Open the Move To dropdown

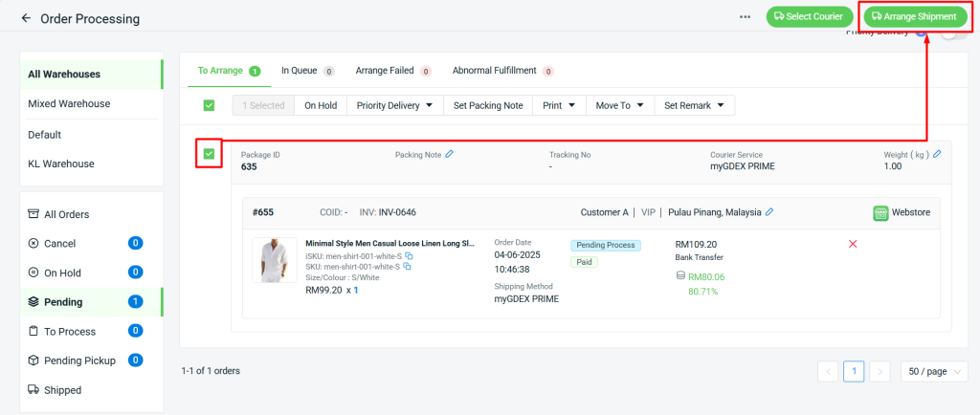pyautogui.click(x=619, y=105)
